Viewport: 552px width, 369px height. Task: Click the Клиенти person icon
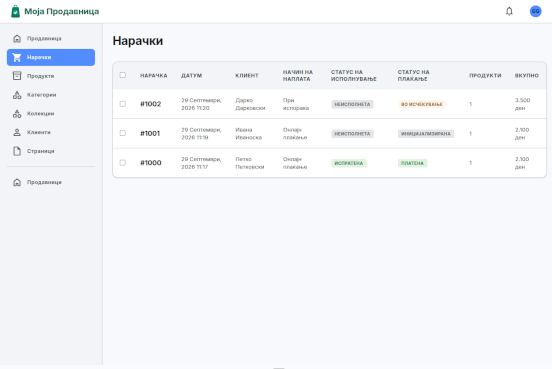17,132
